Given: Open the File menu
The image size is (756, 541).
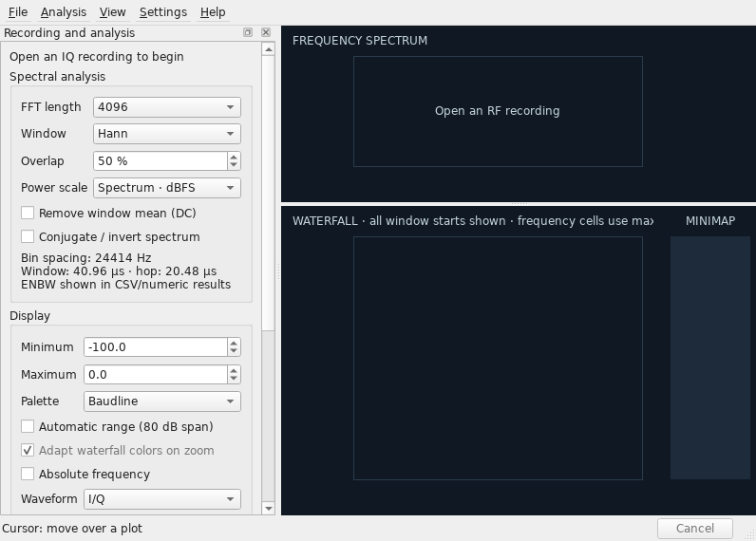Looking at the screenshot, I should pyautogui.click(x=18, y=12).
